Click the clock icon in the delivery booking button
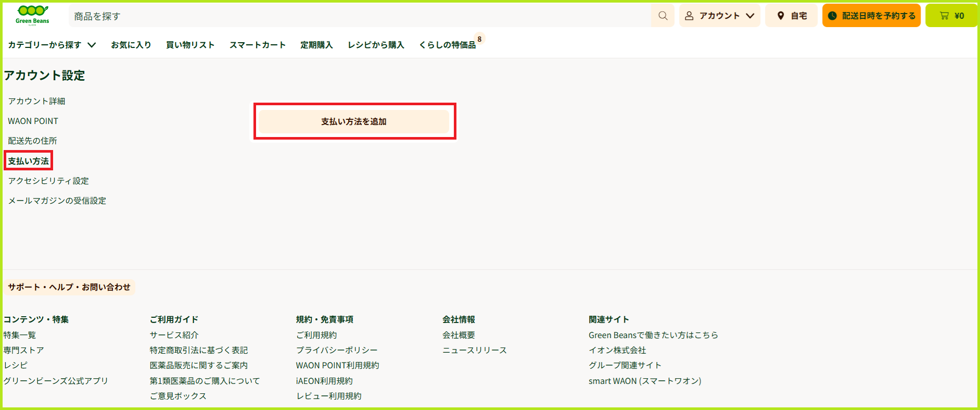 [x=832, y=16]
